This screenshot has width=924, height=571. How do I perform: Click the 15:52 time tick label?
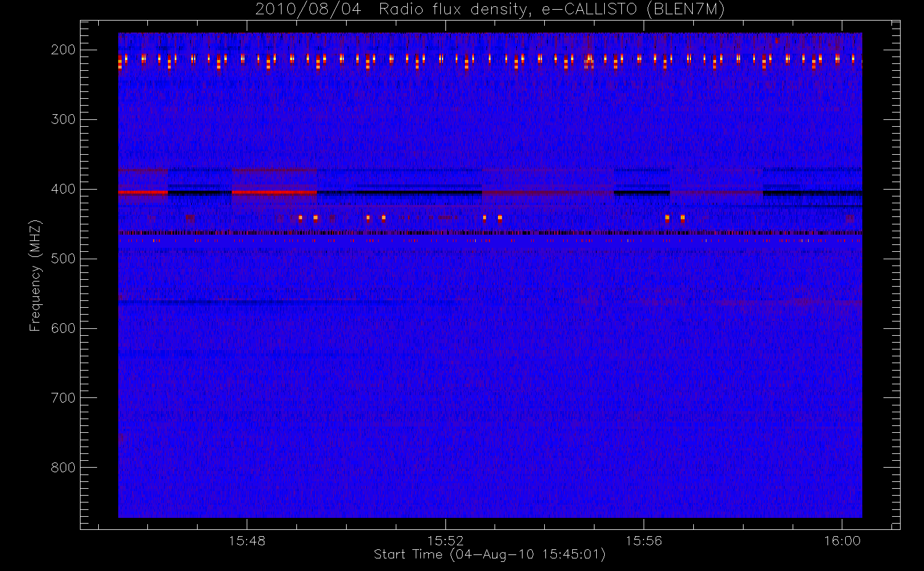tap(445, 541)
